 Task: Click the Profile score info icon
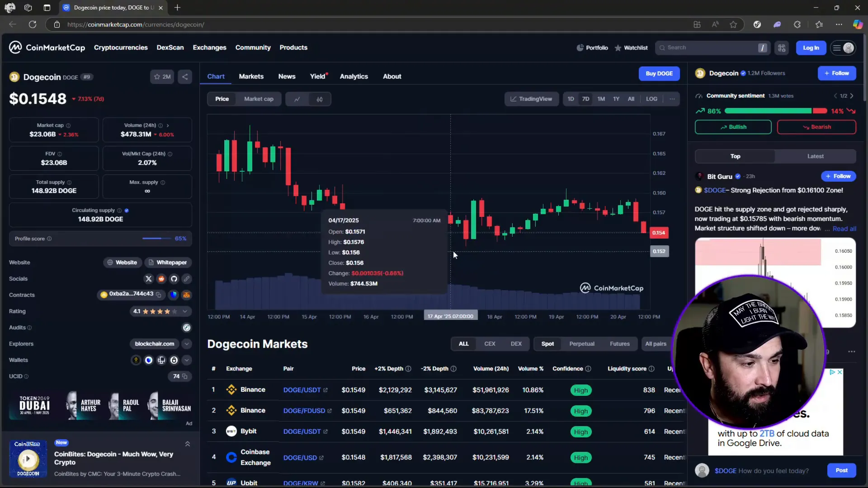click(49, 239)
